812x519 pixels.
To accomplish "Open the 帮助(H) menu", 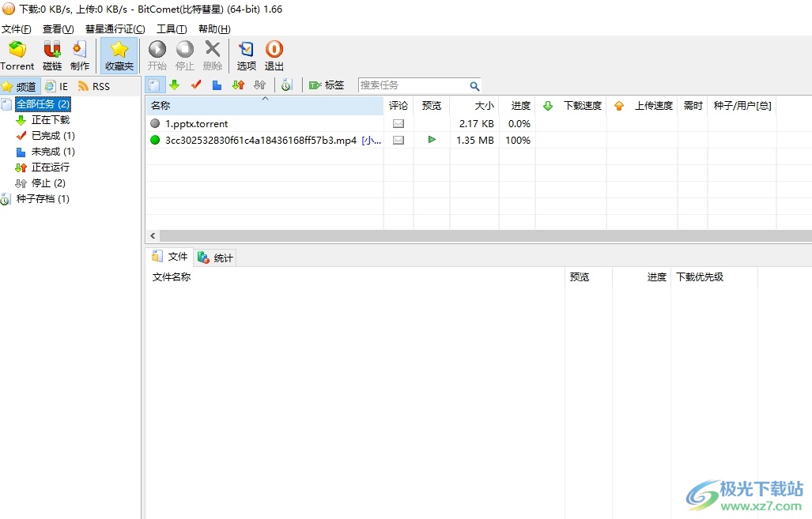I will (x=214, y=29).
